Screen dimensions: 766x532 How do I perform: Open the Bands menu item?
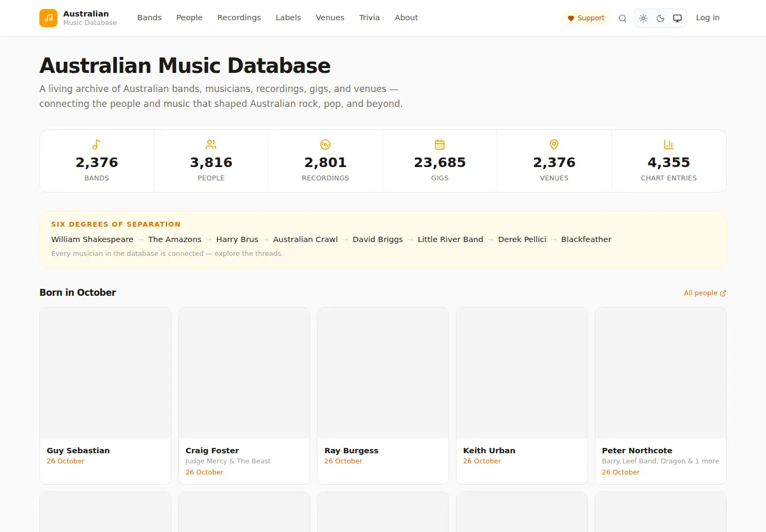[149, 18]
